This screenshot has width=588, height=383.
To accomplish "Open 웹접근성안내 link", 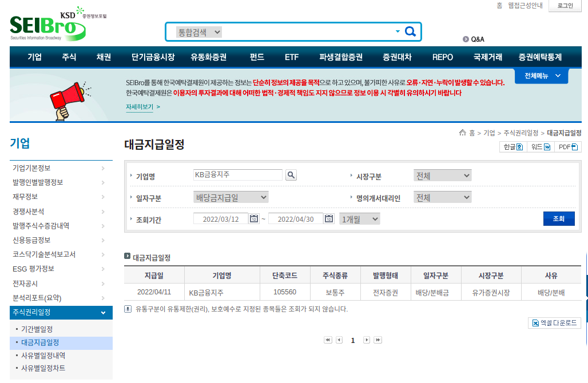I will pyautogui.click(x=525, y=6).
